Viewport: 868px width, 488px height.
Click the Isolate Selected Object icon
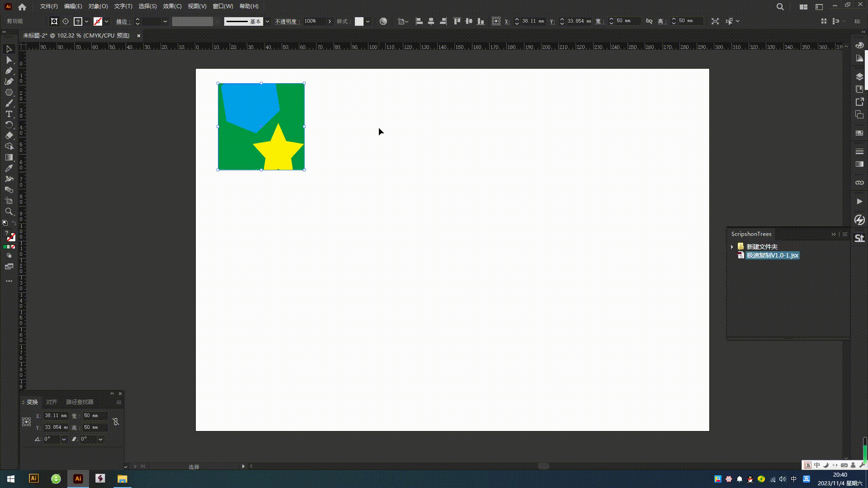[715, 21]
